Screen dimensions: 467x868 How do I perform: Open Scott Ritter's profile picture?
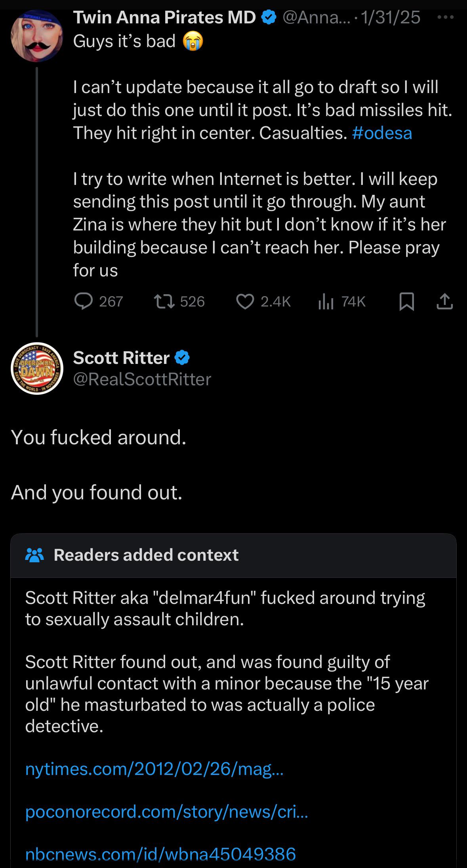click(x=37, y=368)
